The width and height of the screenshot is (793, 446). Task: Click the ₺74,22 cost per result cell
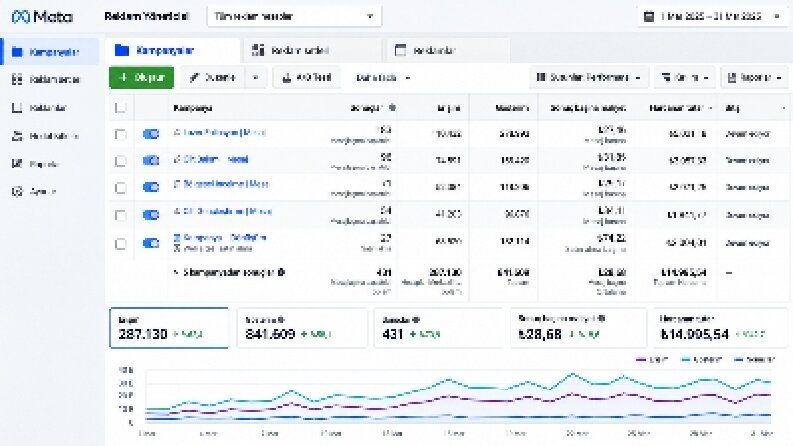pos(611,238)
